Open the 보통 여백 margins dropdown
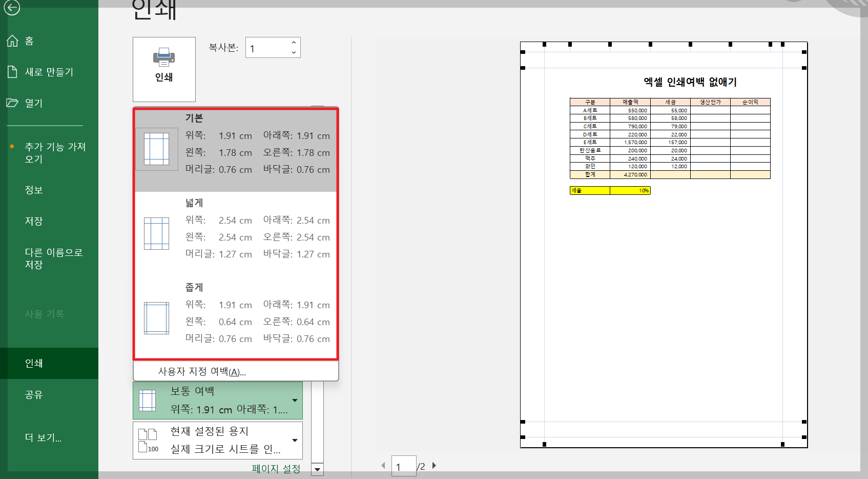 click(295, 401)
